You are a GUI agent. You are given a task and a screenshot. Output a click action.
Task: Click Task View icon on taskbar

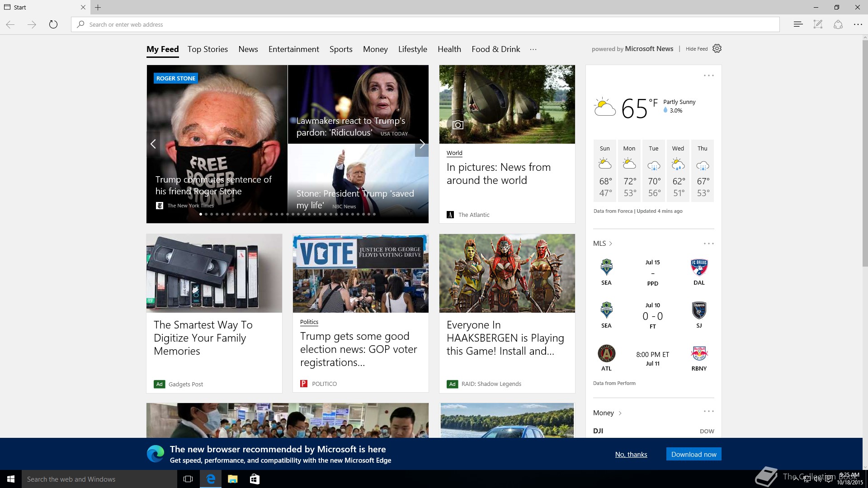tap(188, 479)
